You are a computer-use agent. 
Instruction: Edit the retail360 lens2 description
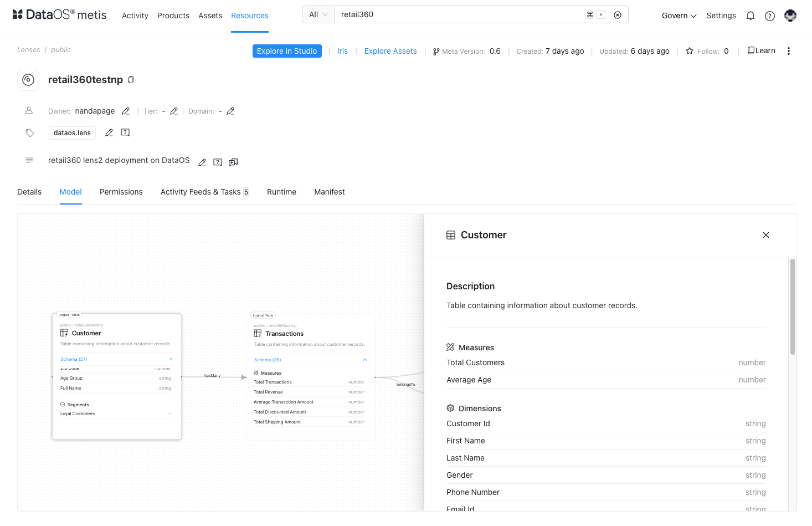click(x=202, y=162)
